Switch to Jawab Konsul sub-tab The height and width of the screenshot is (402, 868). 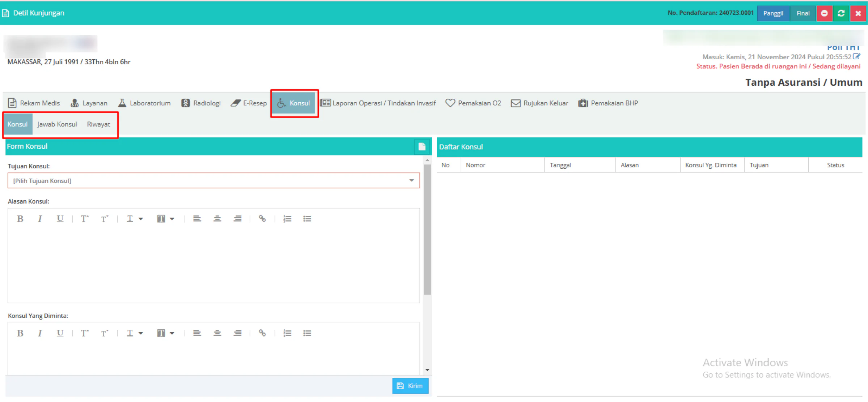click(x=57, y=124)
